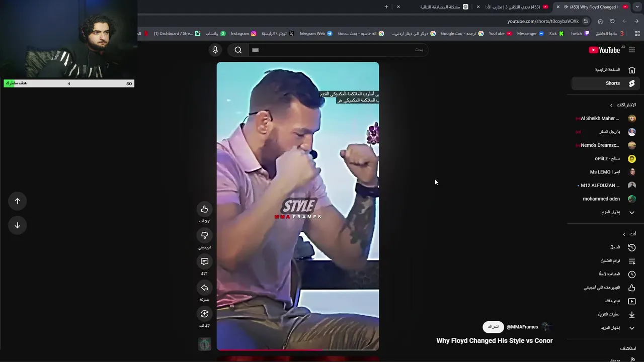Open the Kick bookmark
The width and height of the screenshot is (644, 362).
(556, 34)
